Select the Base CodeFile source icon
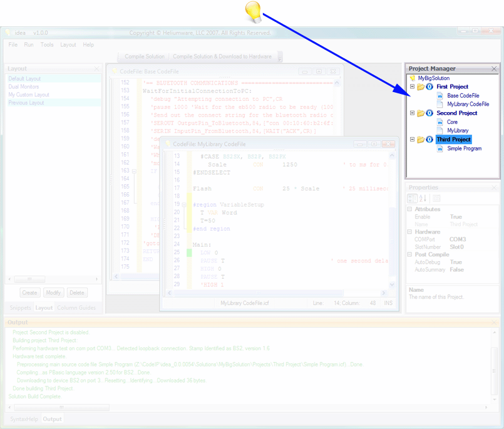The height and width of the screenshot is (429, 504). 440,96
